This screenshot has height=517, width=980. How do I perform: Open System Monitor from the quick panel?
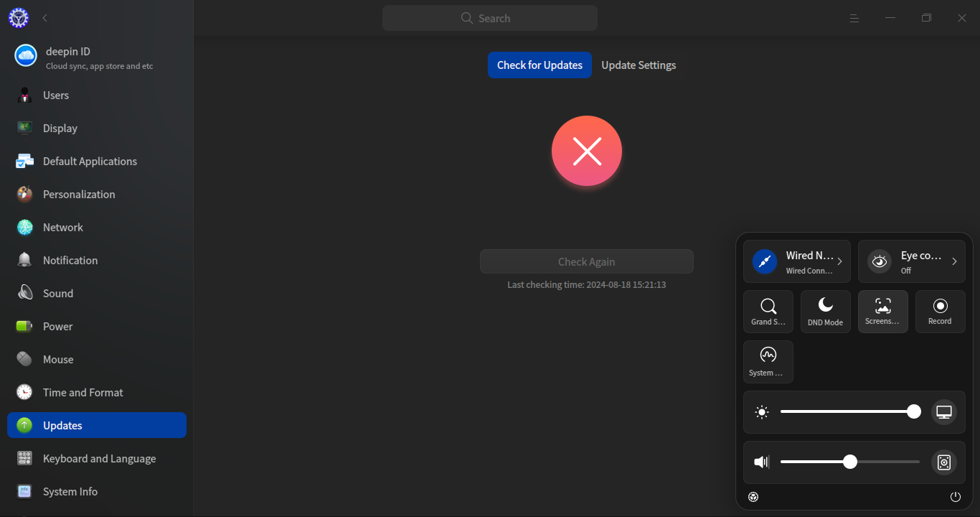click(768, 362)
